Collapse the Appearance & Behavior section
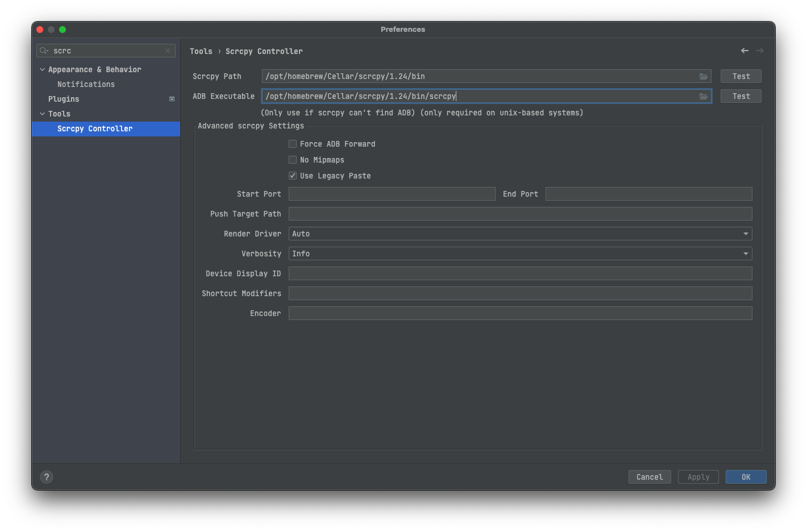The height and width of the screenshot is (532, 807). point(42,69)
